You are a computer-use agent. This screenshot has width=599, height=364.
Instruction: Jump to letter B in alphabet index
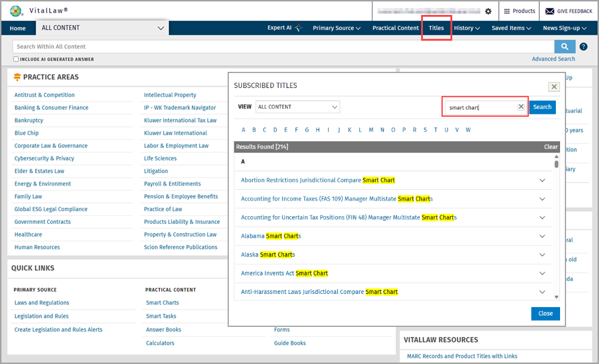click(254, 130)
